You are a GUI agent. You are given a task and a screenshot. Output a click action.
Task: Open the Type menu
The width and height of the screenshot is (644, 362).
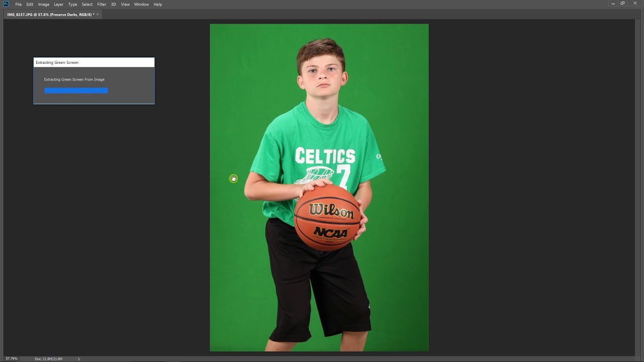[x=72, y=4]
